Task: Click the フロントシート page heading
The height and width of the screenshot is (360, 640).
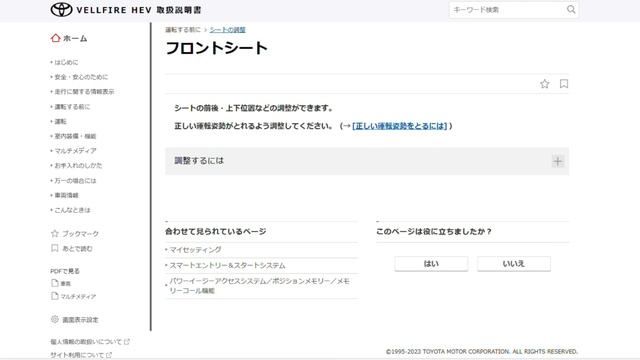Action: click(x=216, y=48)
